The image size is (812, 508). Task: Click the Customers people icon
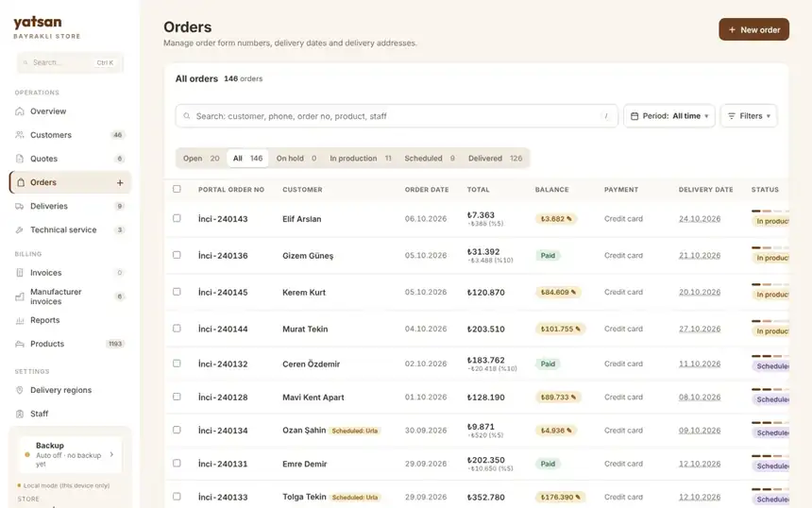pyautogui.click(x=20, y=135)
